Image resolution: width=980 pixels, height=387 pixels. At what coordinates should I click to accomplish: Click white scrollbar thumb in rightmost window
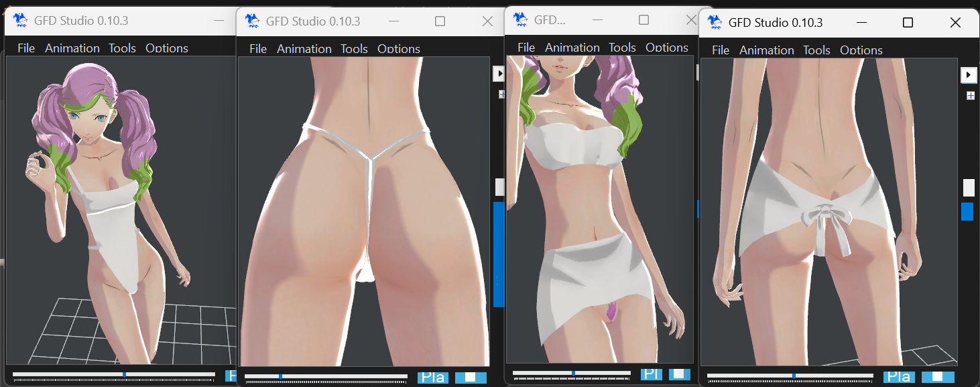click(969, 188)
